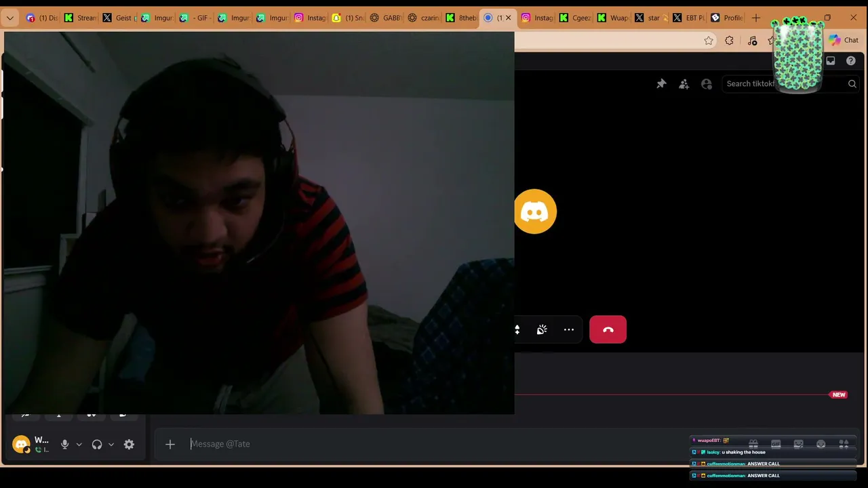Mute the microphone in the user panel
868x488 pixels.
coord(64,445)
